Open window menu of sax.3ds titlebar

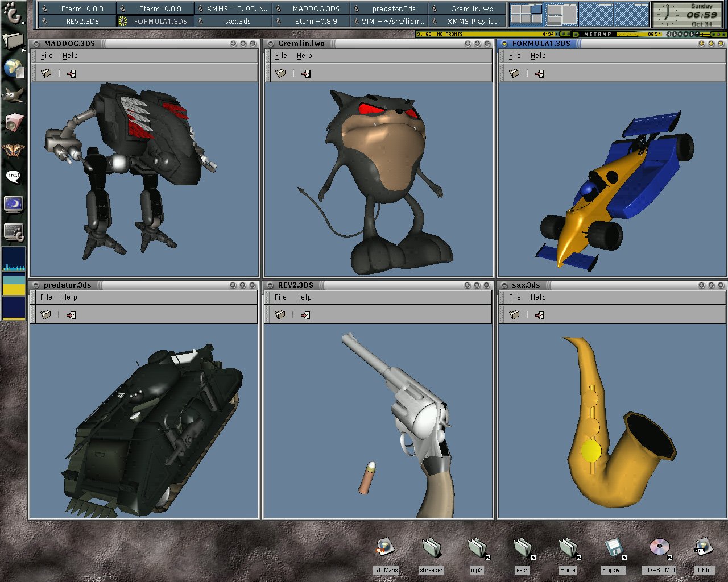504,285
